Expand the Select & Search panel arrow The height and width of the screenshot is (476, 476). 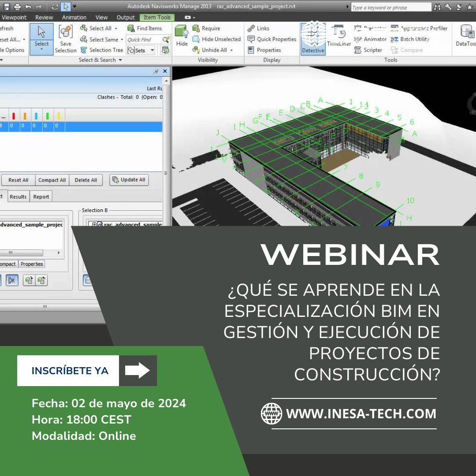pos(120,60)
